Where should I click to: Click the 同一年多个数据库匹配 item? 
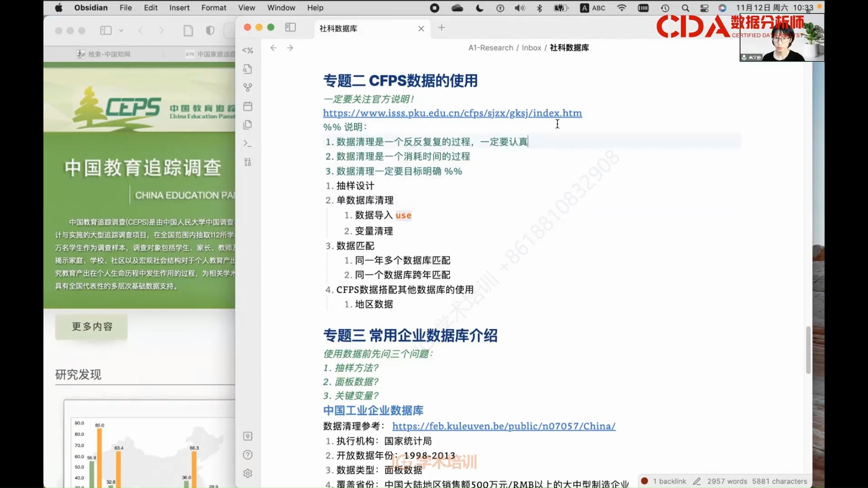pos(402,260)
